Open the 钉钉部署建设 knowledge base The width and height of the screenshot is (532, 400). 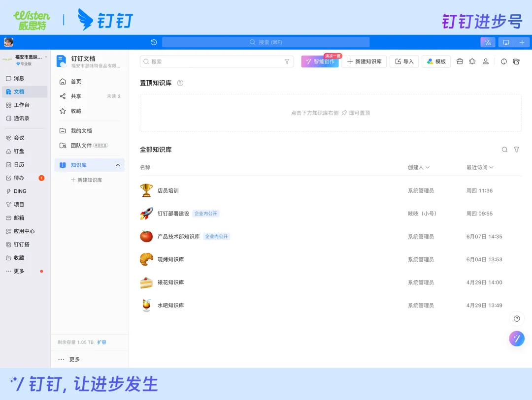pyautogui.click(x=331, y=214)
